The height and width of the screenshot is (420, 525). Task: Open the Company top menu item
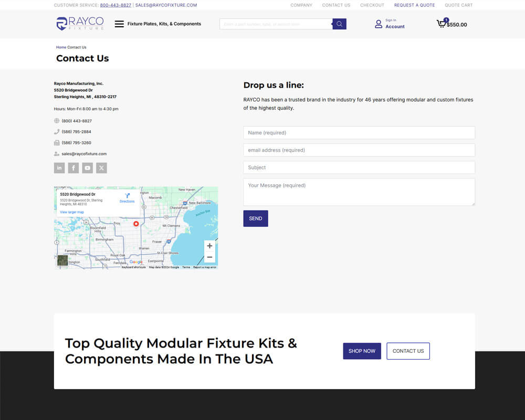tap(301, 5)
